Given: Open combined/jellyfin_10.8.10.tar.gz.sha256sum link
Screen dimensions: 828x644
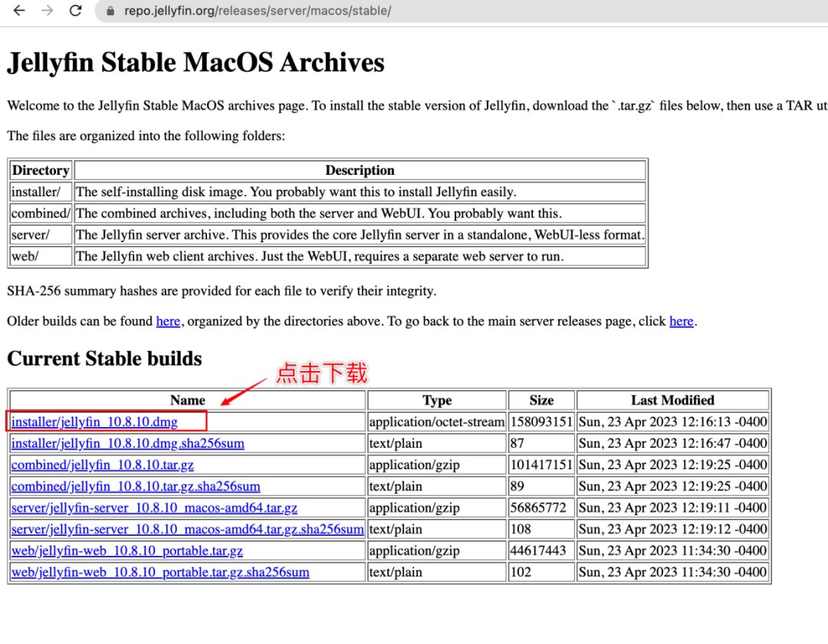Looking at the screenshot, I should pos(136,486).
